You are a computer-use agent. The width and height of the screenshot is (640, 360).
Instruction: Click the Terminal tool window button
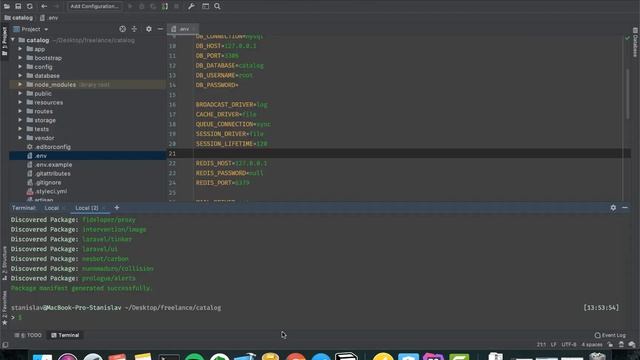pos(65,335)
